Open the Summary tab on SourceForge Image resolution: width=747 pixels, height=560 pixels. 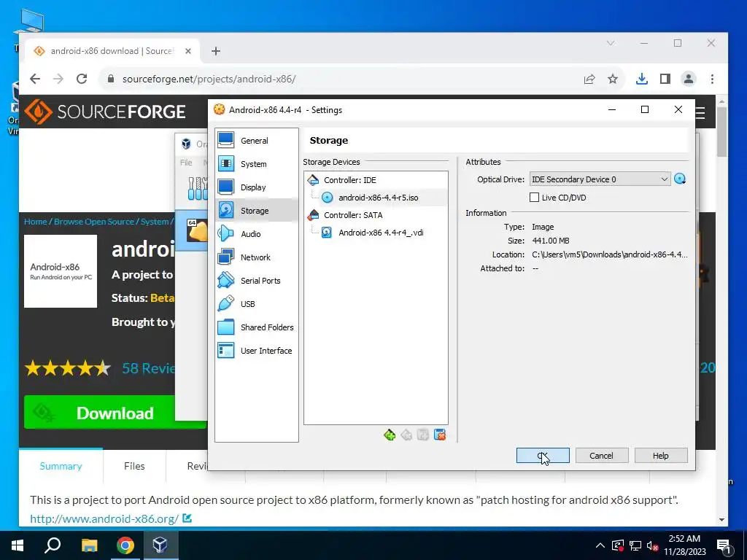click(x=61, y=466)
